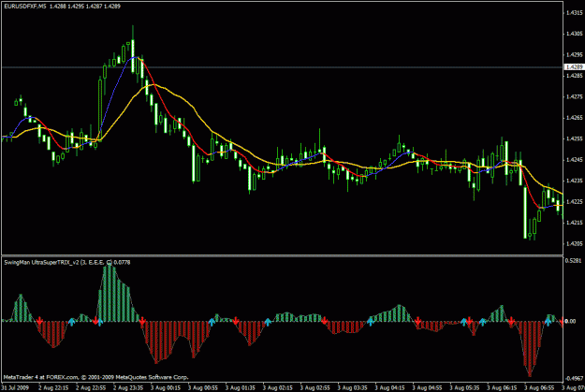Viewport: 585px width, 392px height.
Task: Click the 0.5281 indicator scale maximum
Action: (x=574, y=260)
